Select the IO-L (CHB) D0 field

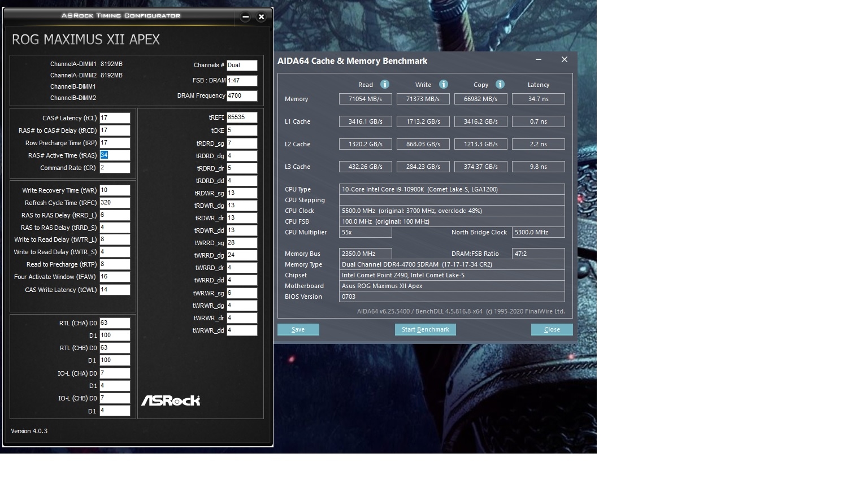(115, 398)
